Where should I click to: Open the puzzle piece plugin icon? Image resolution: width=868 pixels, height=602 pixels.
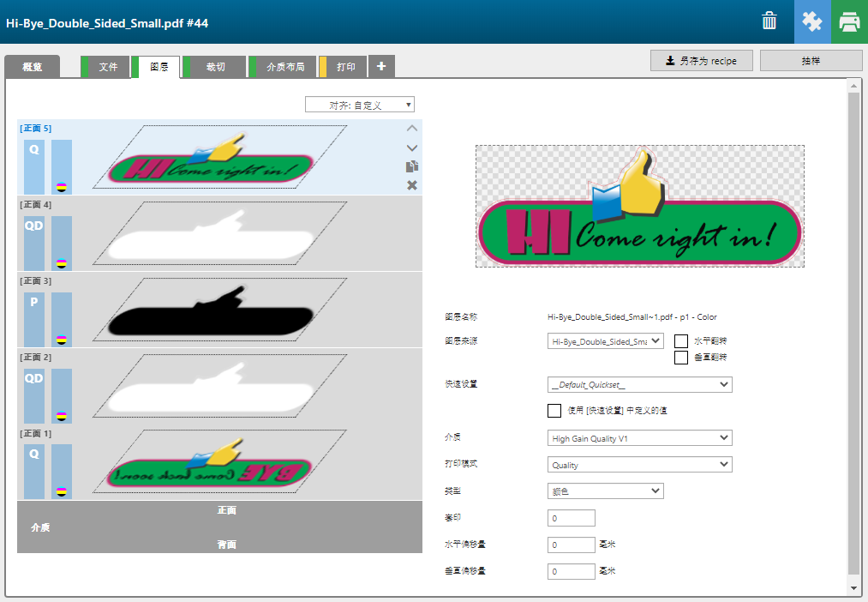point(811,21)
